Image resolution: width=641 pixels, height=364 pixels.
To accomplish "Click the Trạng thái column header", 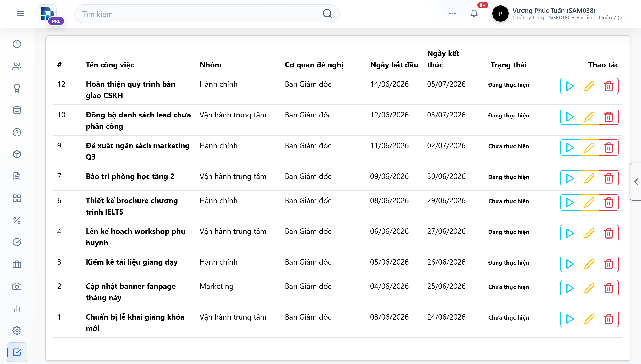I will point(509,65).
